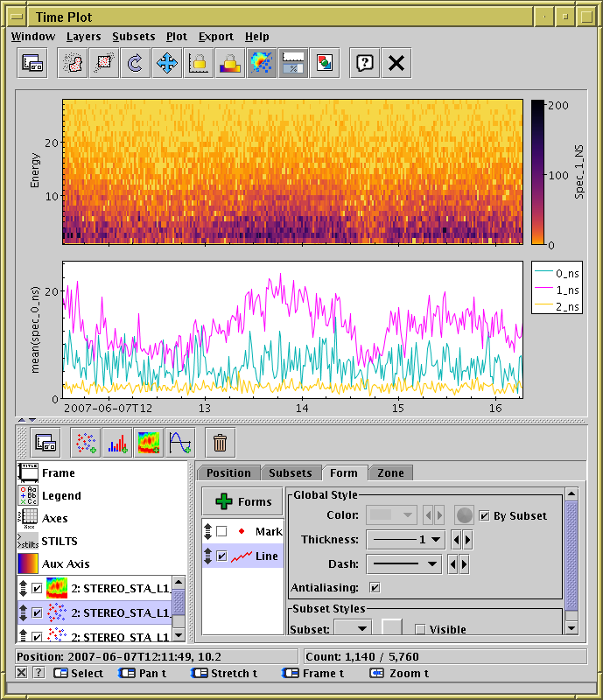Add a new function layer control
This screenshot has height=700, width=603.
tap(179, 444)
